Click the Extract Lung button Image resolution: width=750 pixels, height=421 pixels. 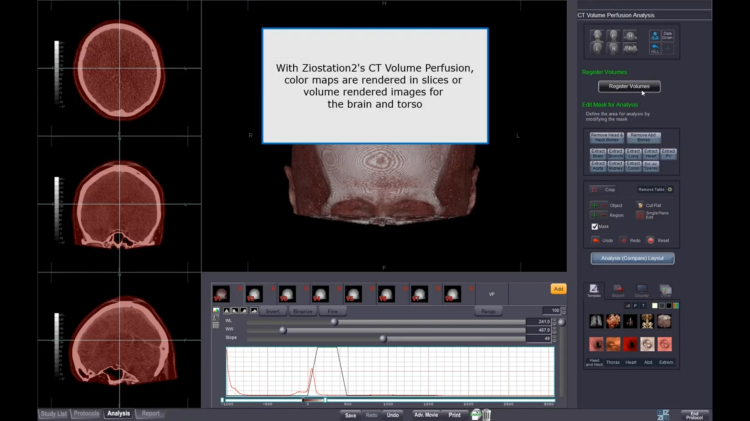(x=633, y=154)
